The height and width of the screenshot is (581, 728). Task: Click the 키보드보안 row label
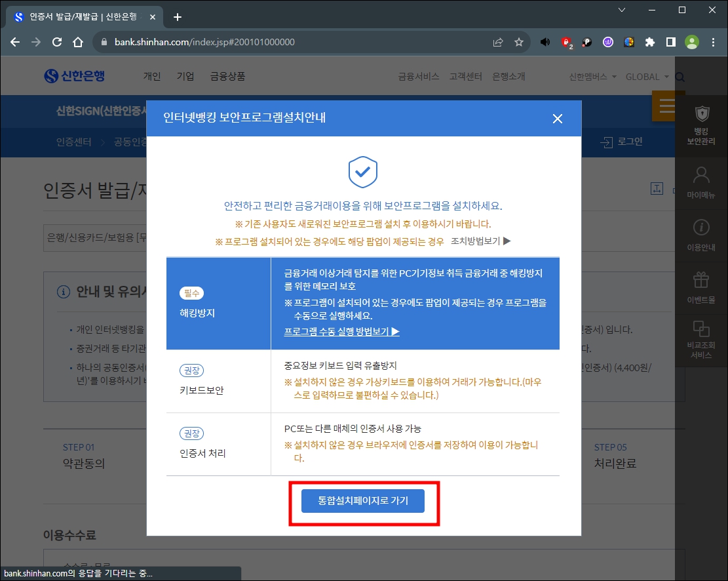coord(202,390)
